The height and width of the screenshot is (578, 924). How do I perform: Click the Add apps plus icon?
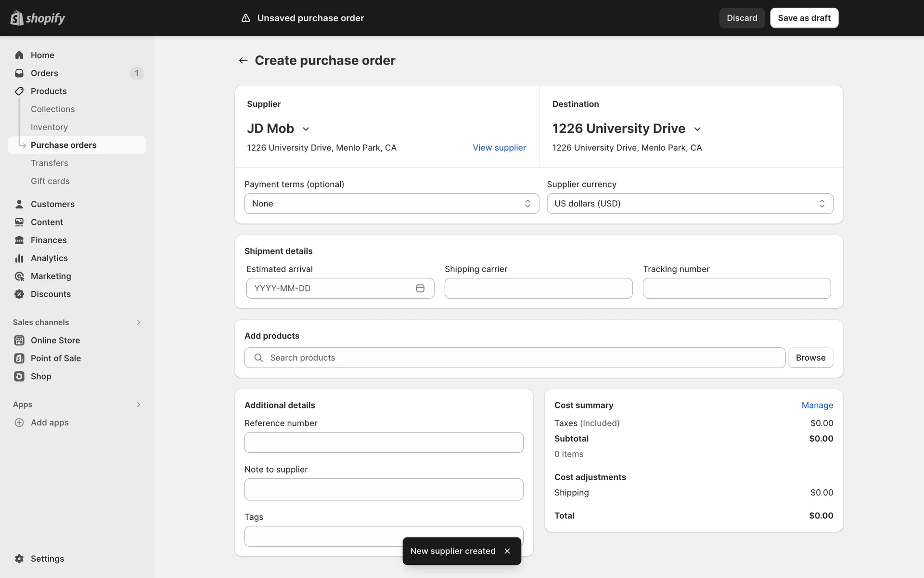click(19, 422)
